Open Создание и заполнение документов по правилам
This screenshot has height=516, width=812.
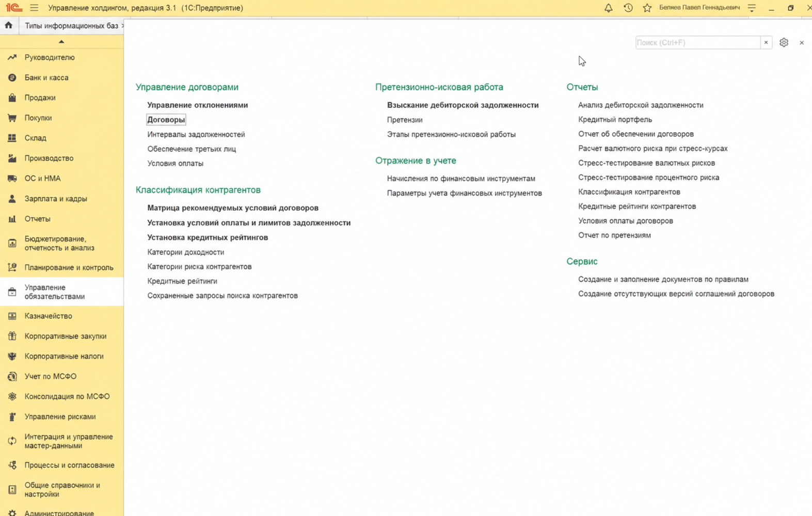663,279
